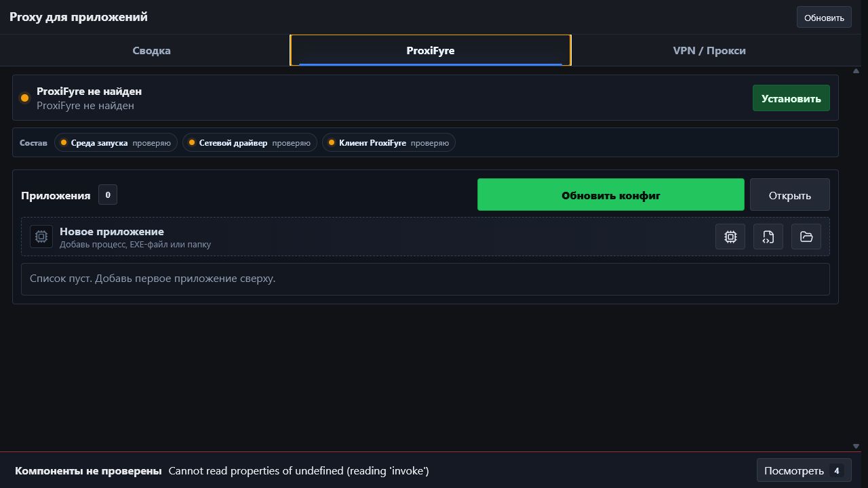Click the Приложения count badge showing 0
The image size is (868, 488).
point(108,195)
